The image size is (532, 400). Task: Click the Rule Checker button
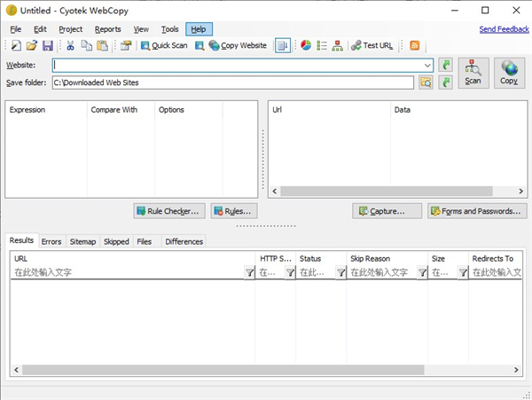[168, 211]
